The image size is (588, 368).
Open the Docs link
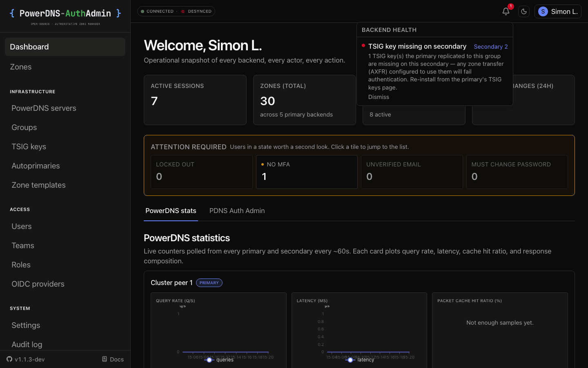click(x=113, y=359)
